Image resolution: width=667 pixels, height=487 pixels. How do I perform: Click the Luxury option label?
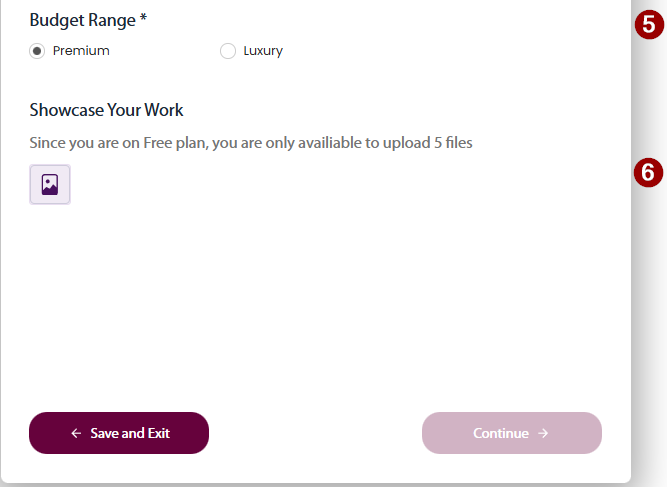(263, 51)
